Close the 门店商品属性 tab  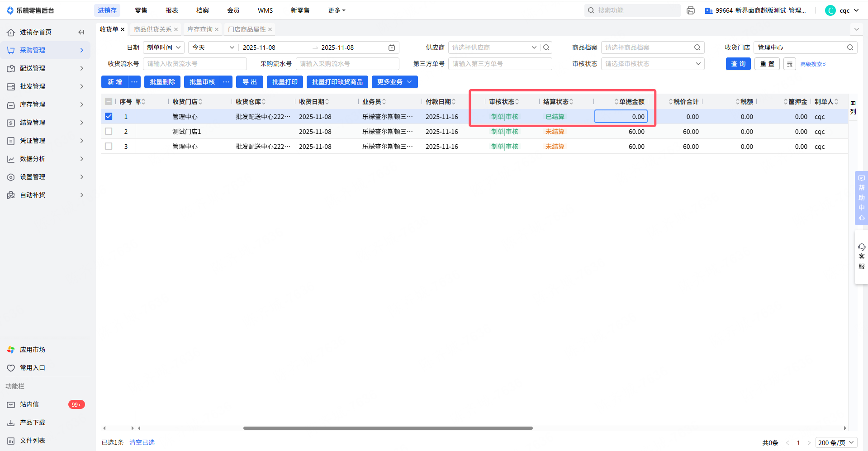coord(270,29)
